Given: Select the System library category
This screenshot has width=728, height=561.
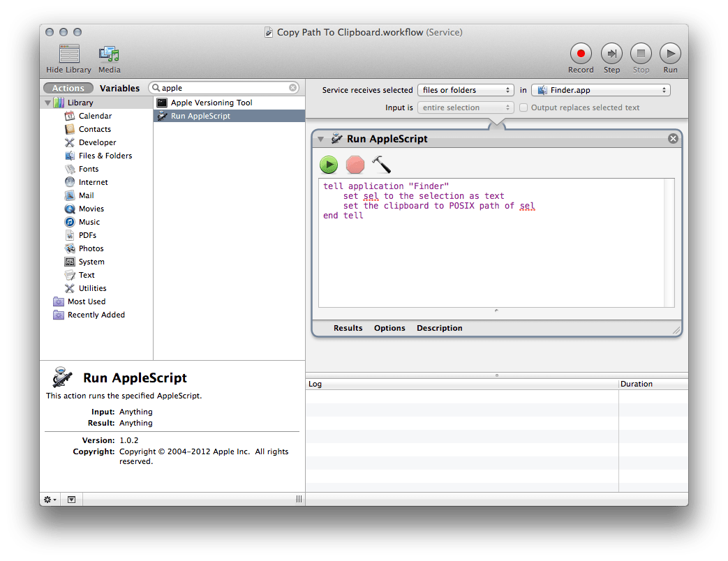Looking at the screenshot, I should (x=91, y=262).
